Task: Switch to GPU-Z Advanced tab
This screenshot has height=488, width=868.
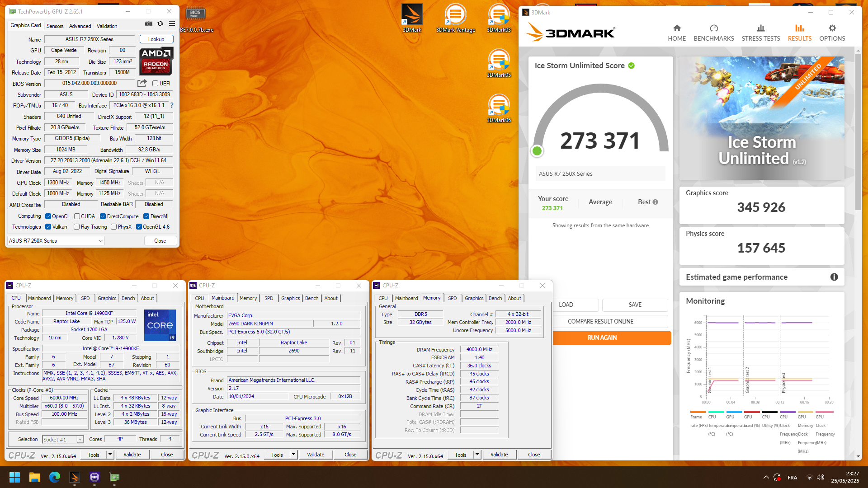Action: pyautogui.click(x=80, y=26)
